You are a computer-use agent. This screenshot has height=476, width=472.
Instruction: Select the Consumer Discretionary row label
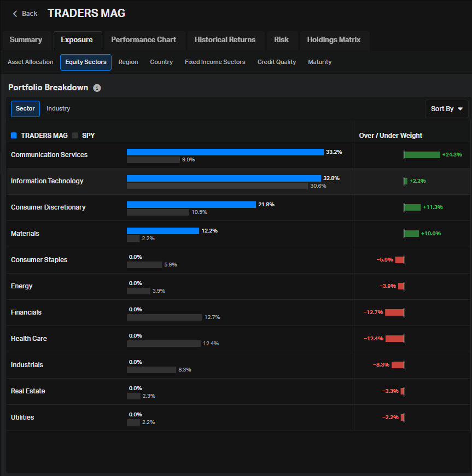(48, 207)
